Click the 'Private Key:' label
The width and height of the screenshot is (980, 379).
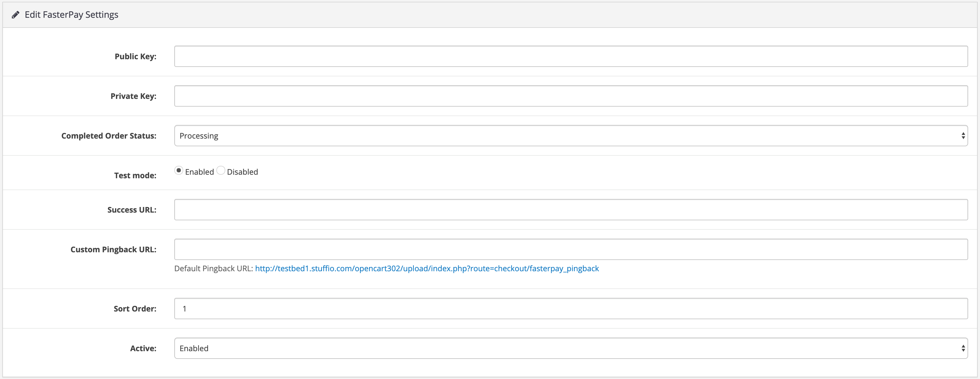(133, 96)
